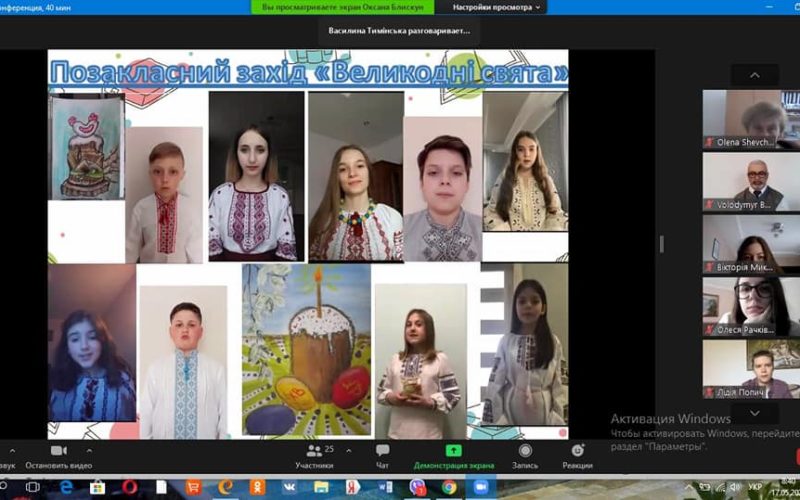This screenshot has height=500, width=800.
Task: Open the 'Настройки просмотра' view options dropdown
Action: [497, 7]
